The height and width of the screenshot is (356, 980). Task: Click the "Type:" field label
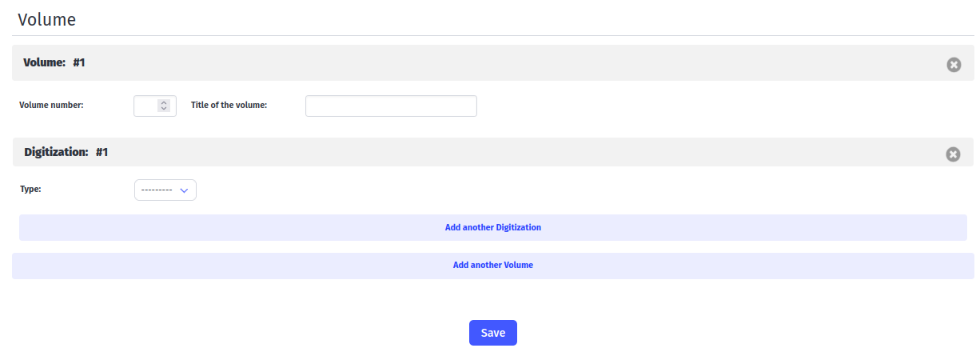click(30, 190)
